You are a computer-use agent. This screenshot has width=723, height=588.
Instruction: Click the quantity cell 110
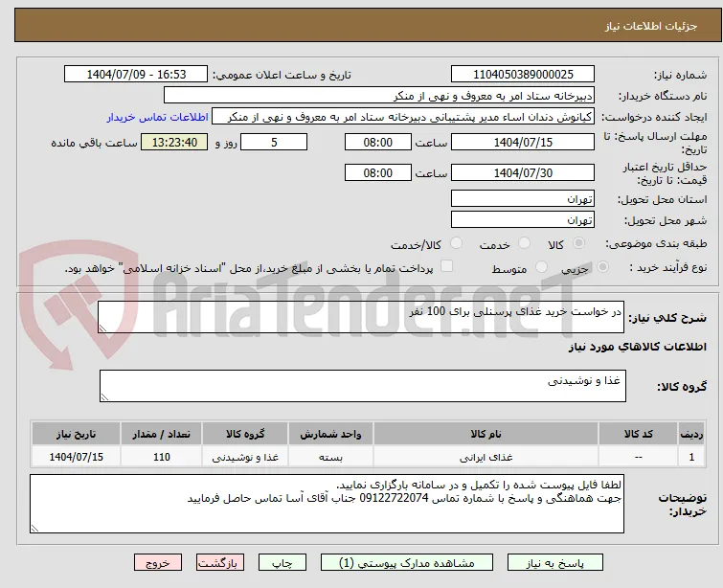click(162, 457)
